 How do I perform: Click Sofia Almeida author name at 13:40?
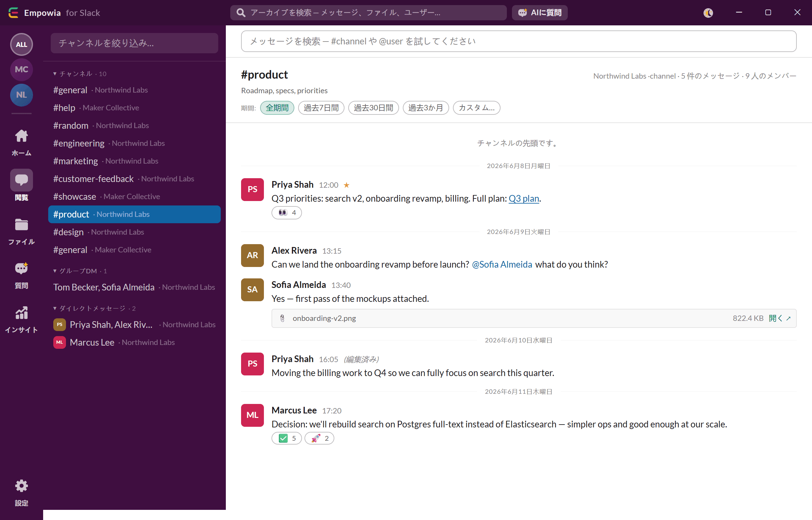pyautogui.click(x=298, y=285)
